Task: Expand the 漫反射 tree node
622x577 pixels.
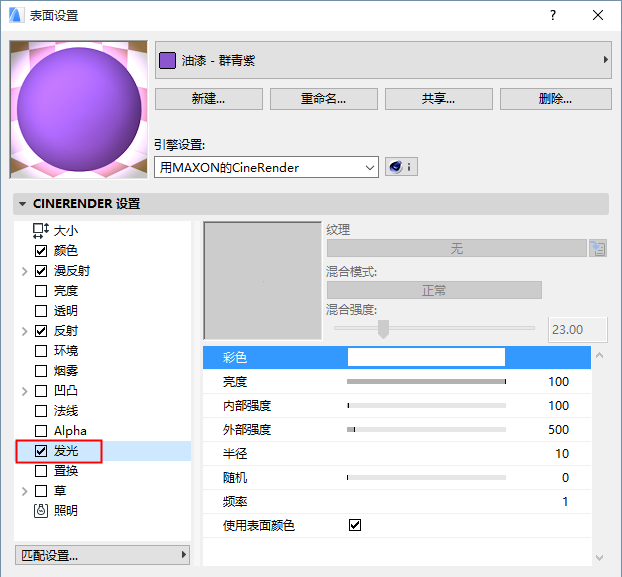Action: tap(25, 271)
